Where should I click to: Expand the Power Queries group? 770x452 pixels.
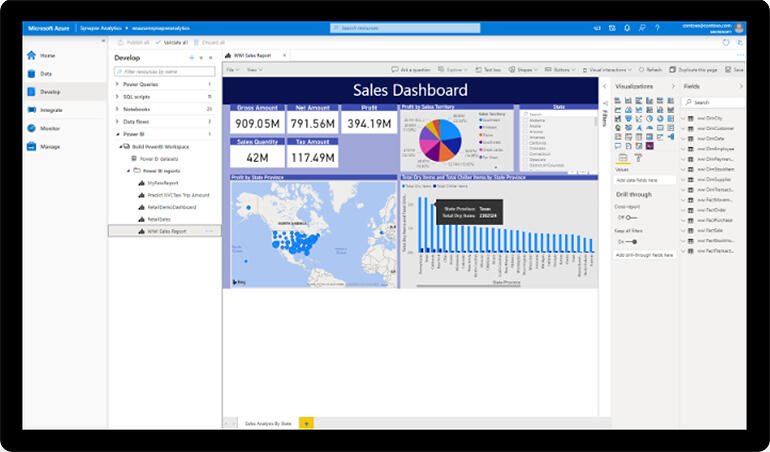(117, 85)
